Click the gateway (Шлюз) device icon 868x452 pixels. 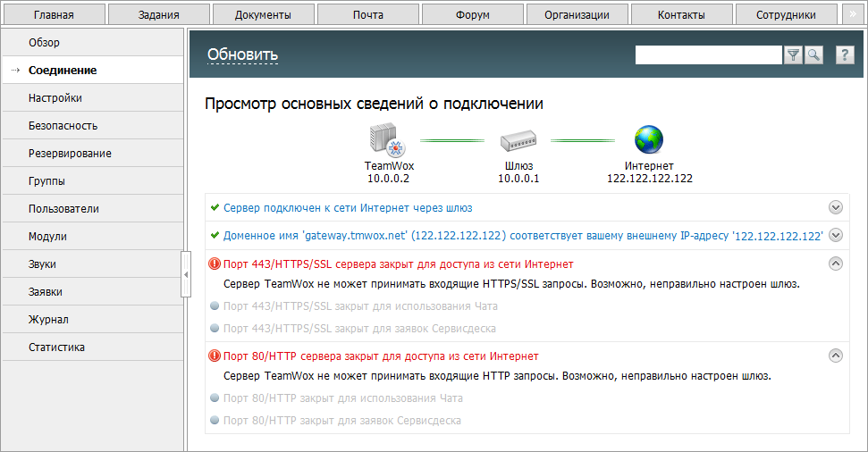pyautogui.click(x=518, y=140)
